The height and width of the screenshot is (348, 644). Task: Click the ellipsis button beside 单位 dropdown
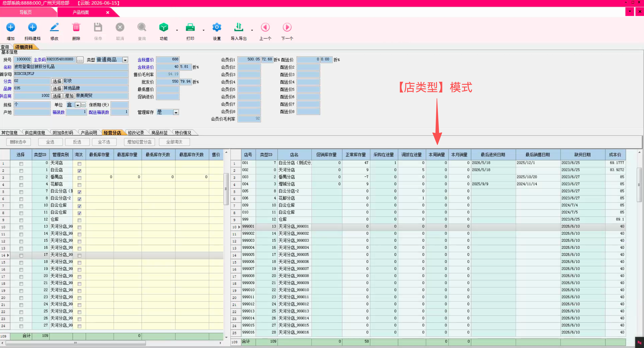point(83,105)
